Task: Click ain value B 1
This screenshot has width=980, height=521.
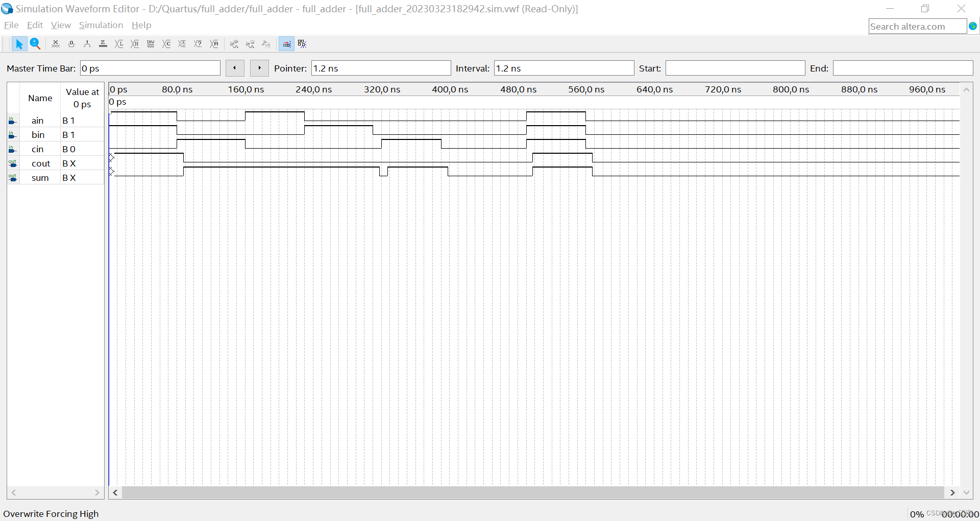Action: pyautogui.click(x=69, y=121)
